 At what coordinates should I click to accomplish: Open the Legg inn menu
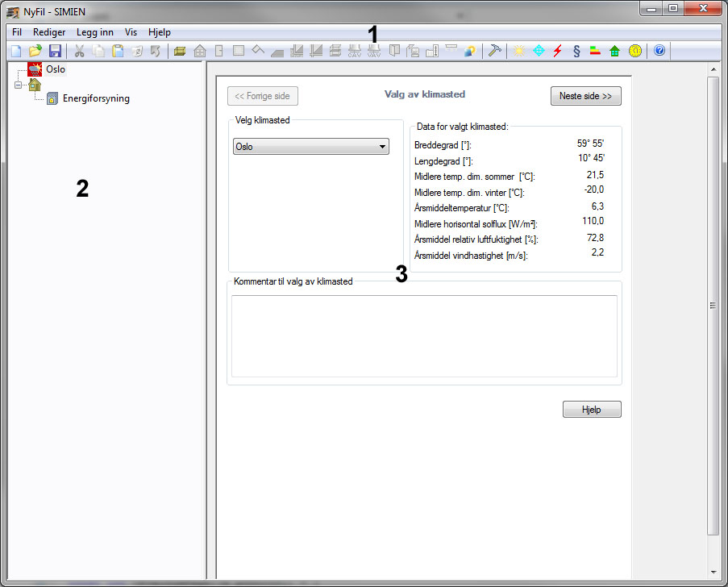(x=95, y=32)
